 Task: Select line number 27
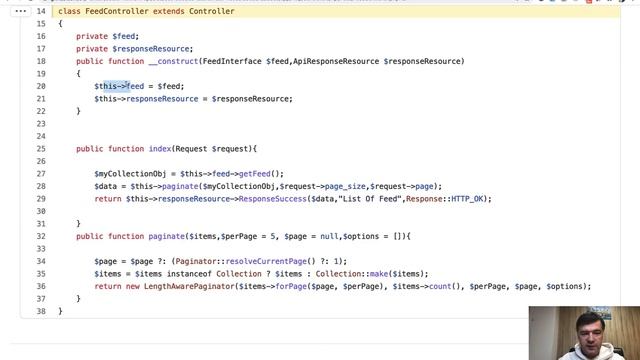pos(41,174)
